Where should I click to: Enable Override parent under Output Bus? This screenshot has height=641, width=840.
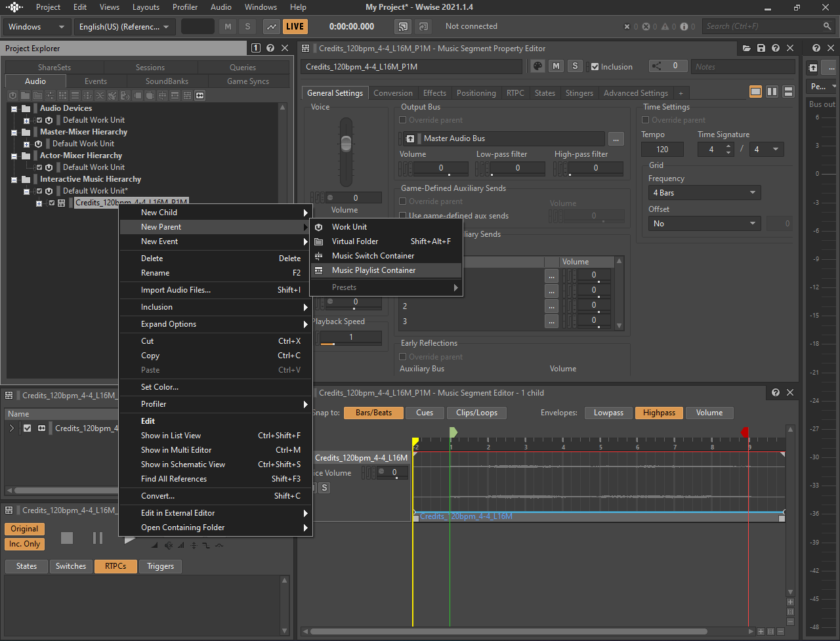pyautogui.click(x=403, y=120)
